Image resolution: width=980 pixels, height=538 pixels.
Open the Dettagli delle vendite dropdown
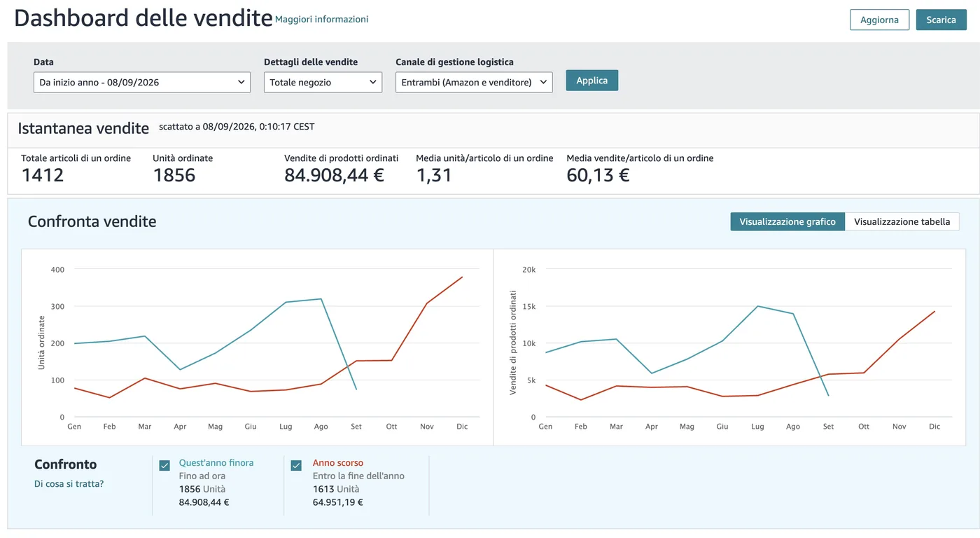pyautogui.click(x=323, y=82)
